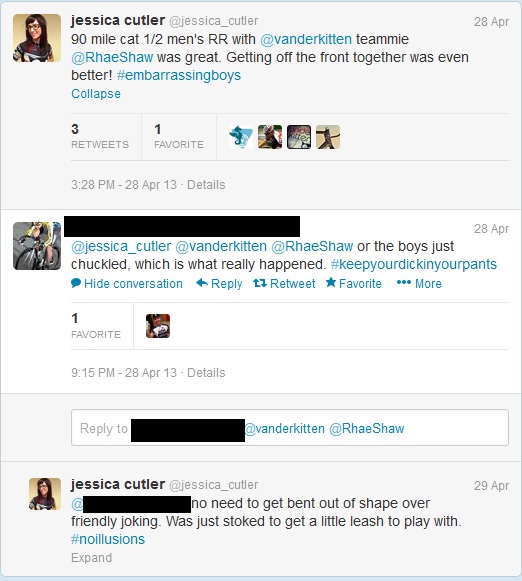The height and width of the screenshot is (581, 522).
Task: Open the bike frame retweeter avatar
Action: [328, 137]
